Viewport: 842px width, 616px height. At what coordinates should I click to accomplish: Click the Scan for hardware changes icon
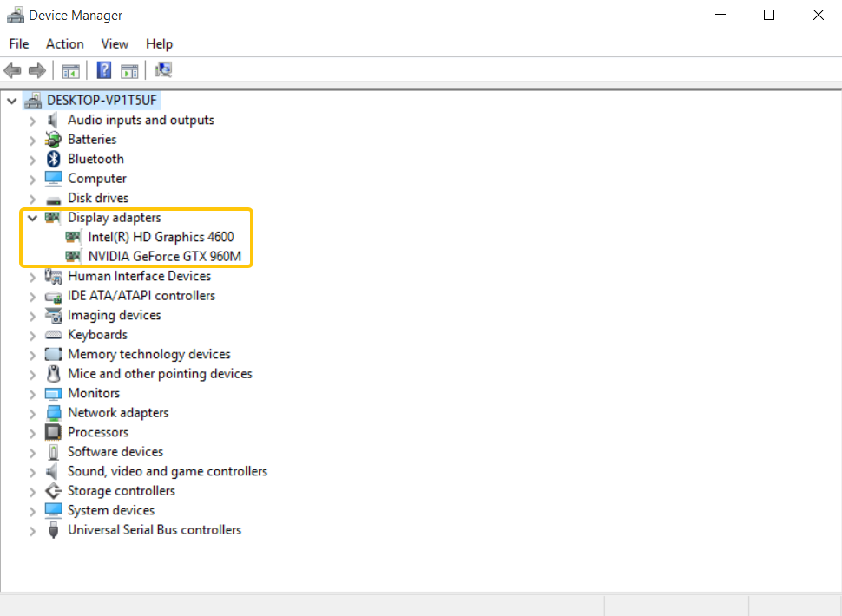tap(163, 70)
